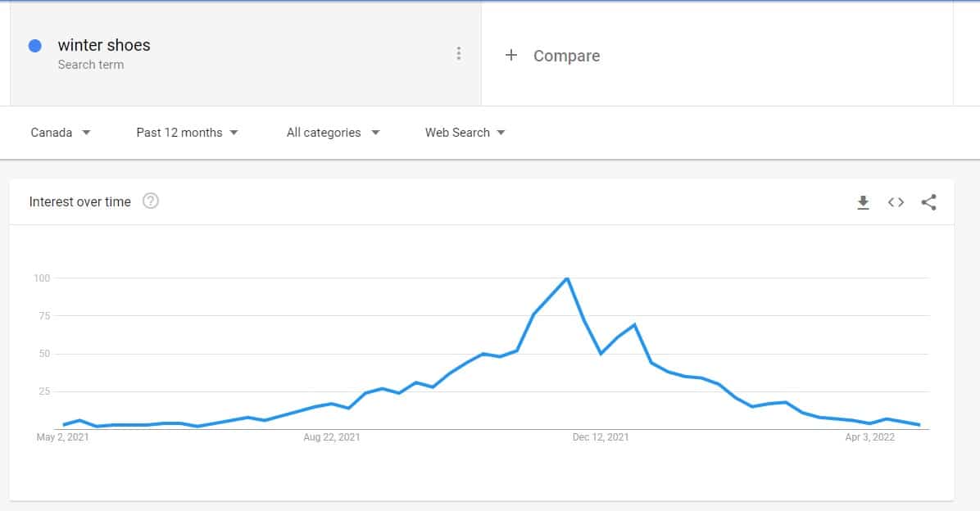The height and width of the screenshot is (511, 980).
Task: Open the embed code icon
Action: (x=896, y=202)
